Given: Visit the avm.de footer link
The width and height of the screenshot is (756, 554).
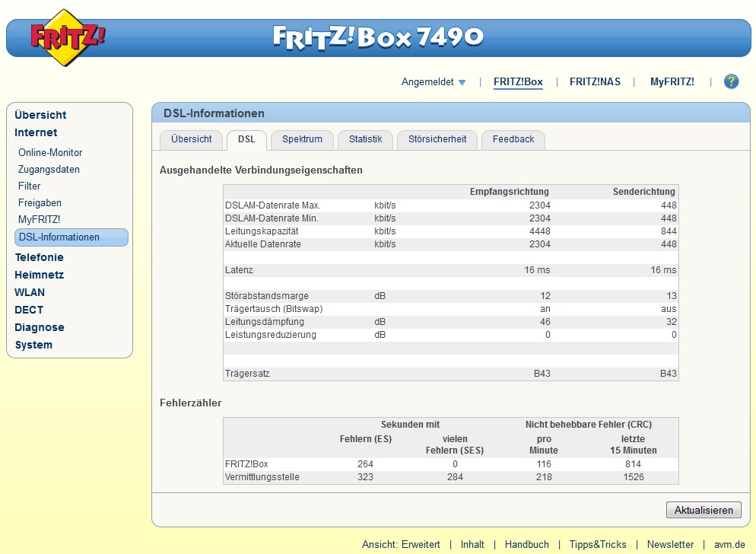Looking at the screenshot, I should click(729, 544).
